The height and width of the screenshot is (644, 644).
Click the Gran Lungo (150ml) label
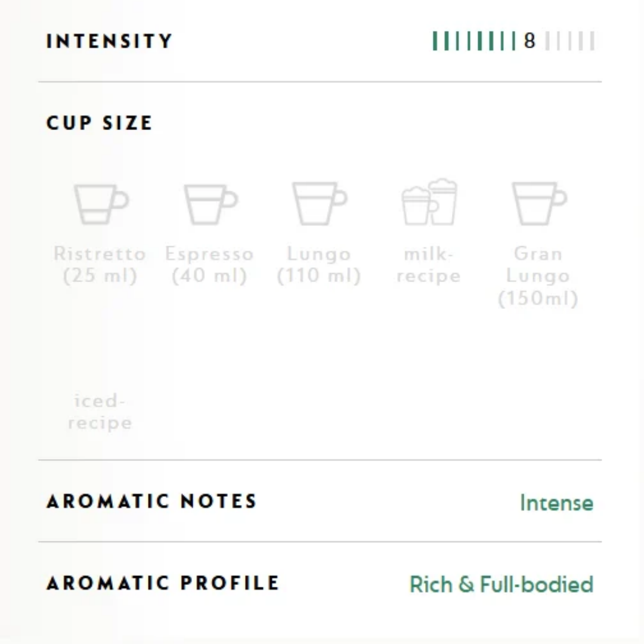tap(538, 275)
